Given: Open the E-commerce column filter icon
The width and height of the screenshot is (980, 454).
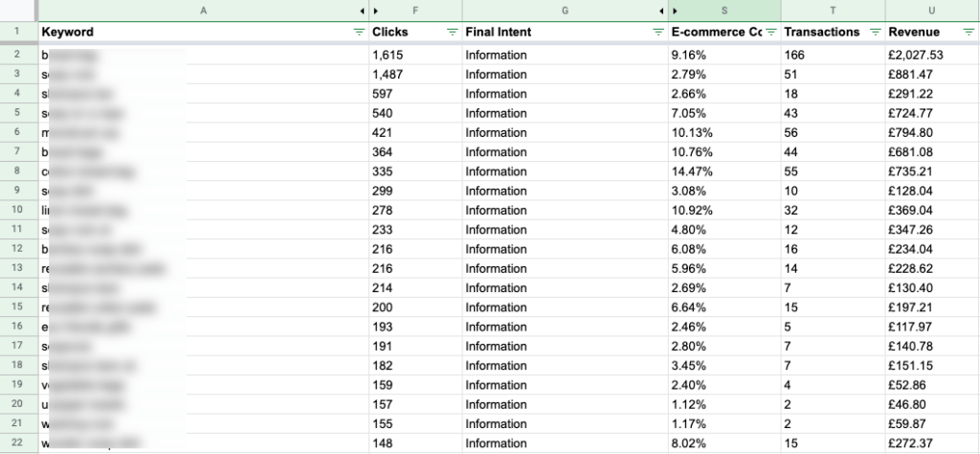Looking at the screenshot, I should 769,32.
